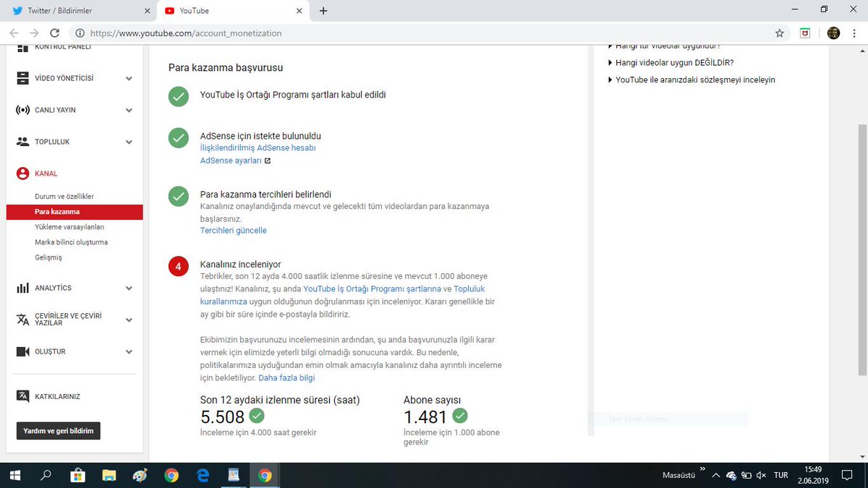Open Microsoft Edge from taskbar
Image resolution: width=868 pixels, height=488 pixels.
coord(203,475)
